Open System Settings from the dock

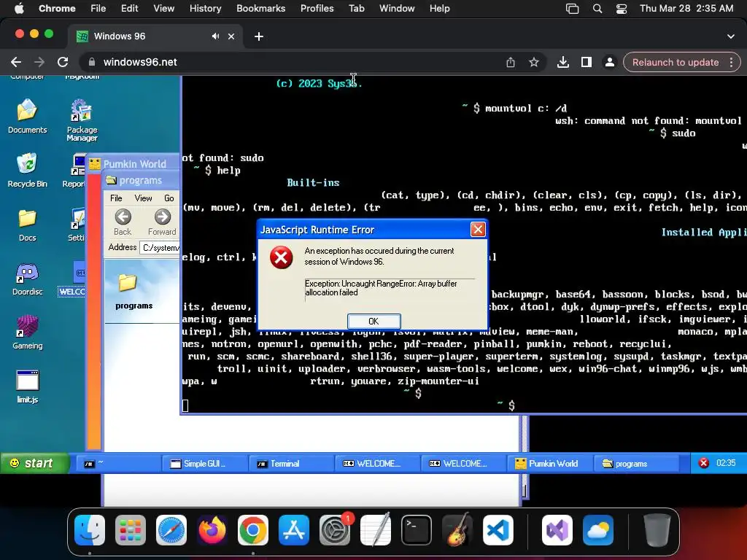click(334, 530)
